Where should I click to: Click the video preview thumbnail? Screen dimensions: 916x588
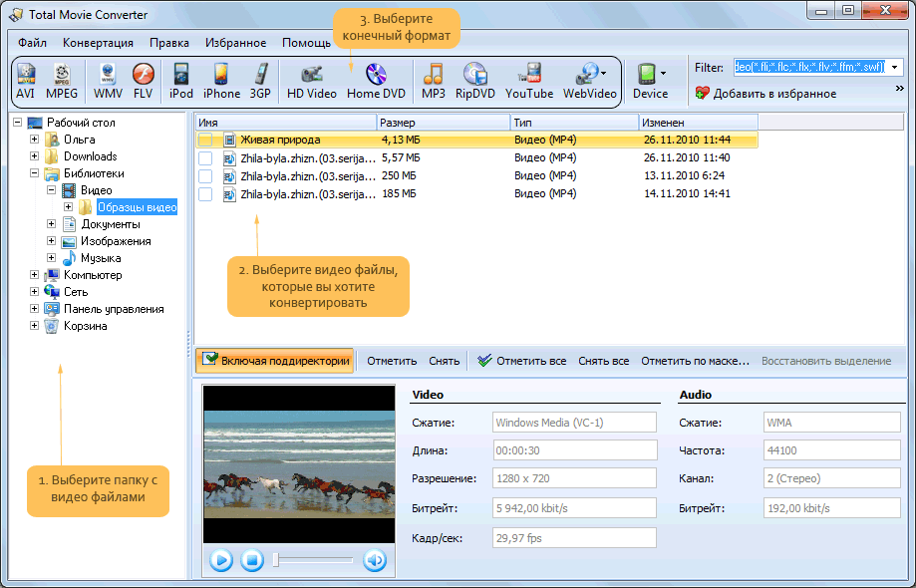click(x=299, y=463)
